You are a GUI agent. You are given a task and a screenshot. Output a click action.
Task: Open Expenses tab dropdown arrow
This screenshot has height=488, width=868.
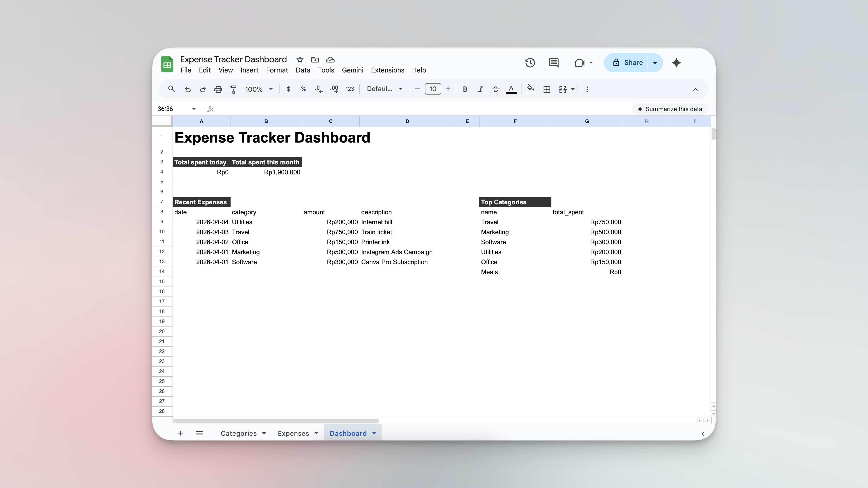pos(316,433)
